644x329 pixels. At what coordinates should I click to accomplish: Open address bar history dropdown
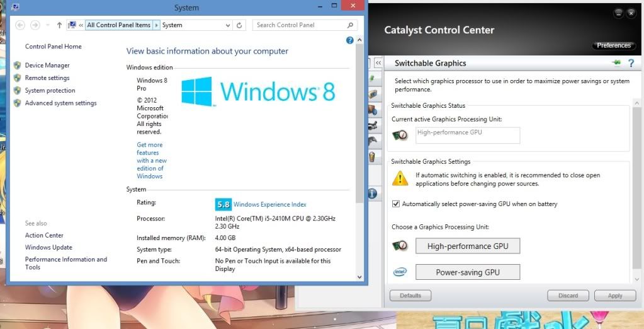[x=228, y=25]
